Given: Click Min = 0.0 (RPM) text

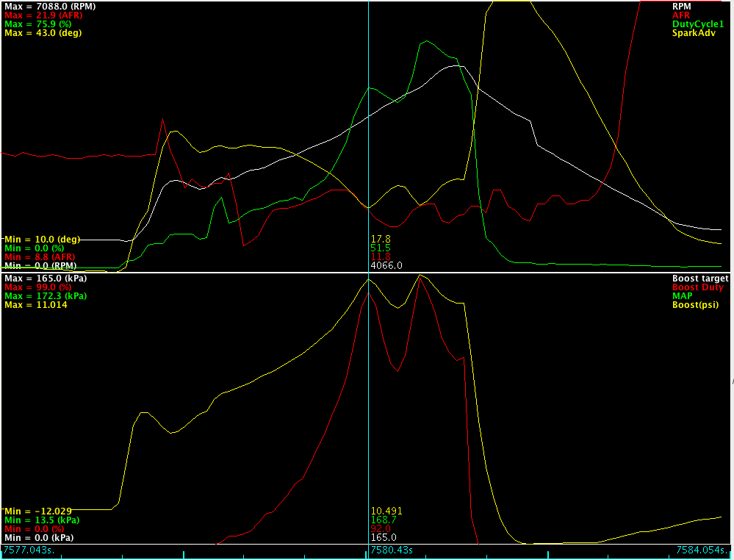Looking at the screenshot, I should coord(40,266).
